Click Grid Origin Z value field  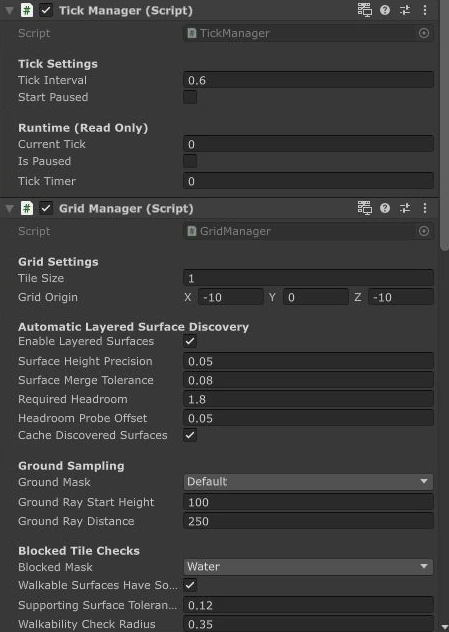tap(401, 297)
